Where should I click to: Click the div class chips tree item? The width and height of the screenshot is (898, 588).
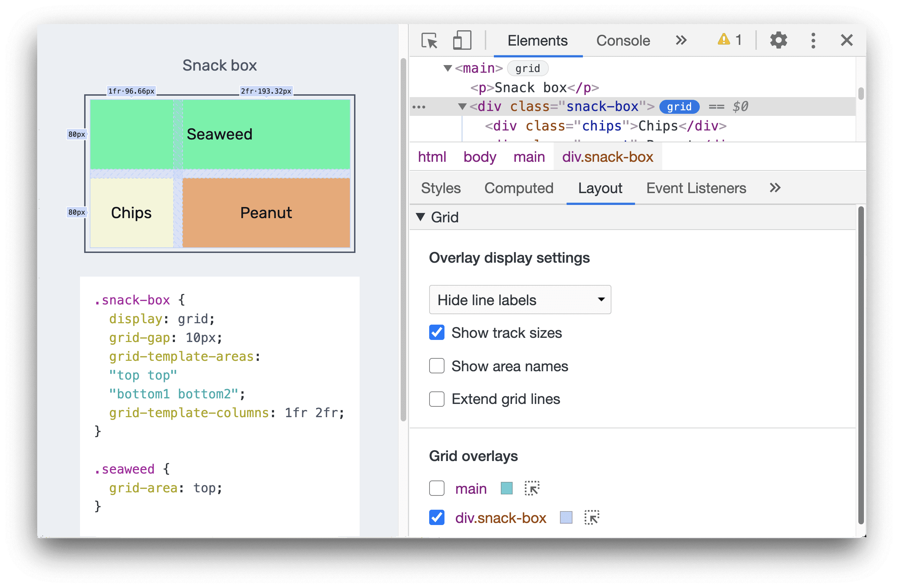(x=590, y=125)
